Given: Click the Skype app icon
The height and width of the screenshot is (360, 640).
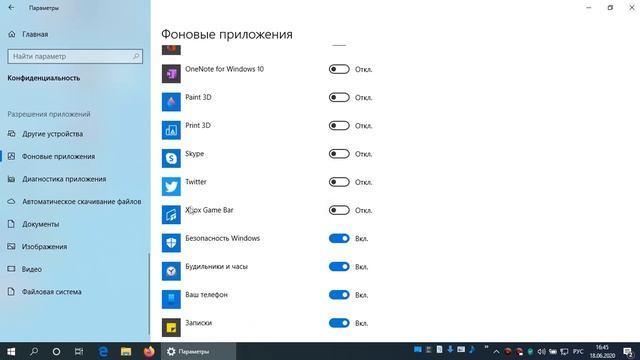Looking at the screenshot, I should (x=171, y=158).
